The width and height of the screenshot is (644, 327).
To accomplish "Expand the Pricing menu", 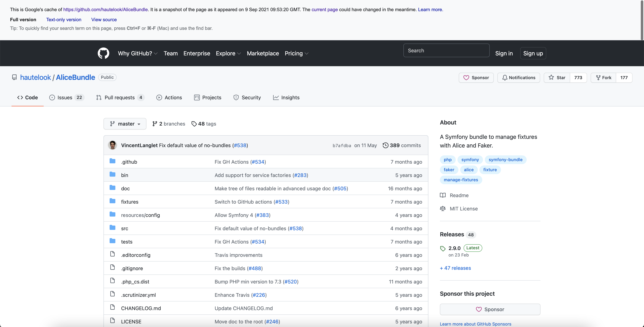I will [x=296, y=53].
